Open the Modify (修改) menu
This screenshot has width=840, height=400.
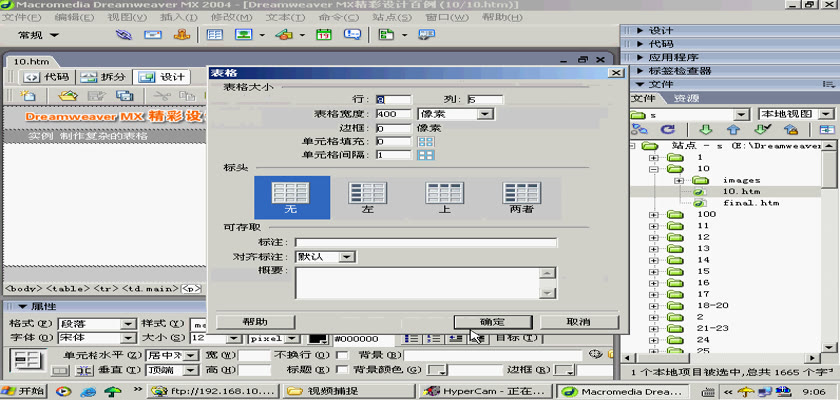[x=231, y=17]
